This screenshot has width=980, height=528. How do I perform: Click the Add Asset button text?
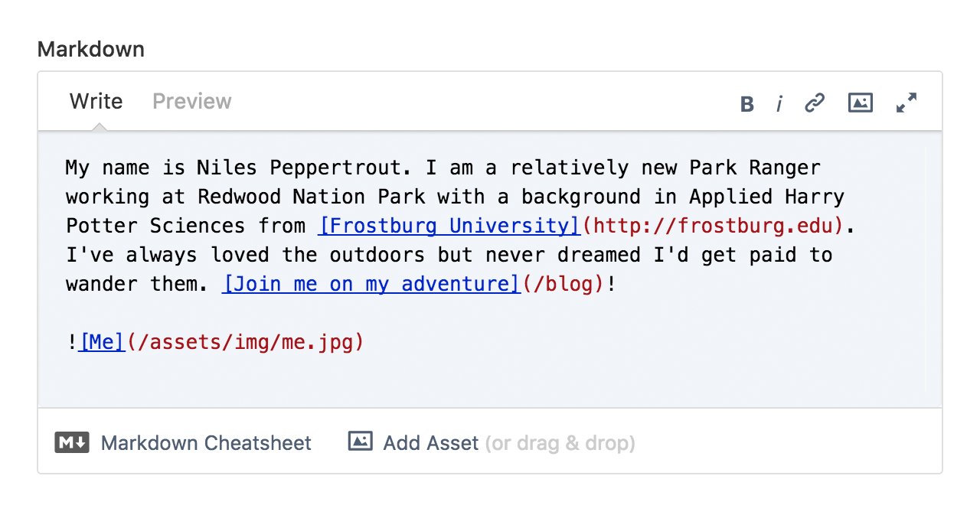pos(431,443)
